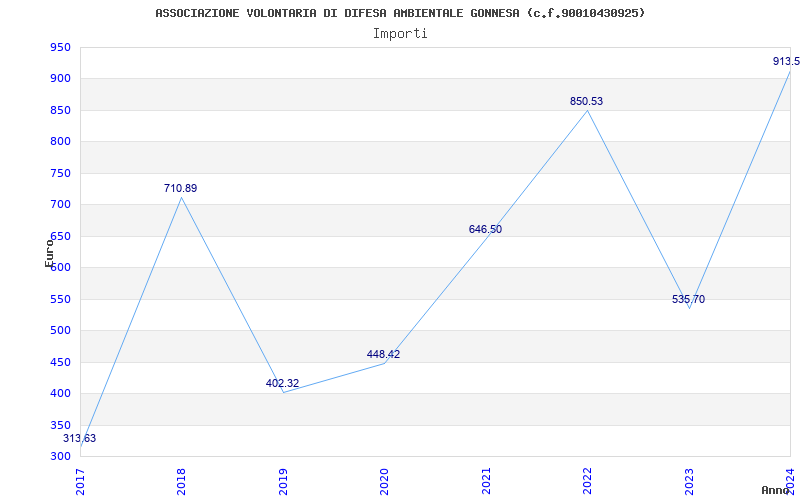Click the 313.63 data label for 2017
800x500 pixels.
(x=80, y=438)
